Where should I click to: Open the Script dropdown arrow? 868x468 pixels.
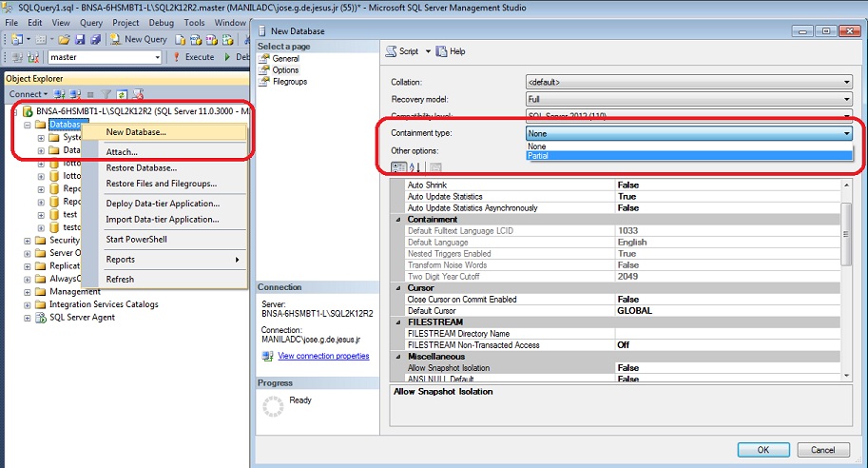pyautogui.click(x=428, y=51)
